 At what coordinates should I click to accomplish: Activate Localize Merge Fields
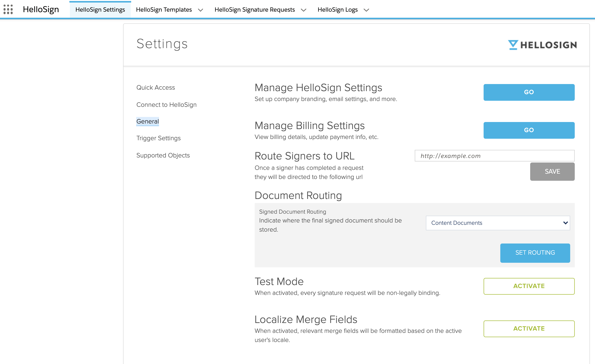(529, 329)
